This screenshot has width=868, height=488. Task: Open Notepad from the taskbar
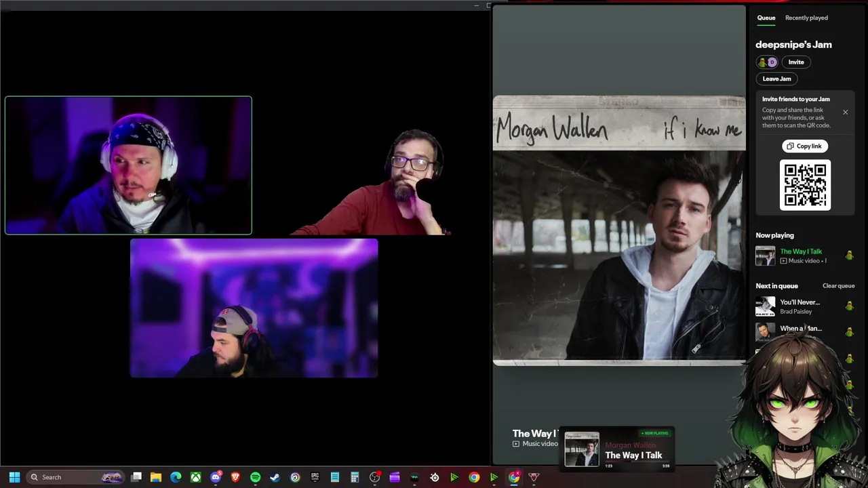(x=334, y=477)
